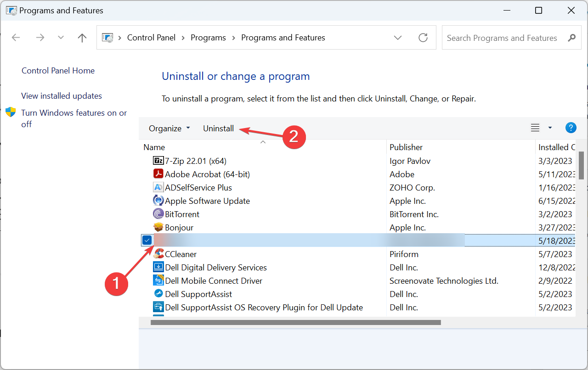Click the Dell SupportAssist wrench icon
588x370 pixels.
click(158, 294)
